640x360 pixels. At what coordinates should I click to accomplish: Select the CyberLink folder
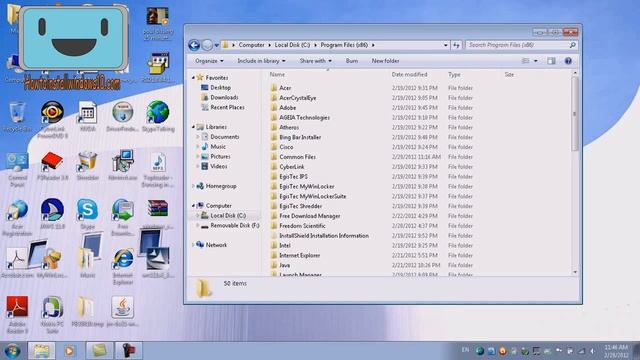(x=291, y=167)
